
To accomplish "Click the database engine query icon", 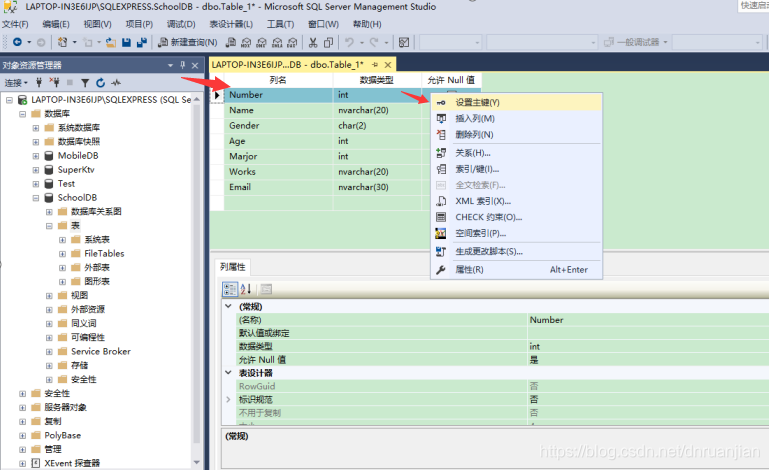I will [231, 42].
